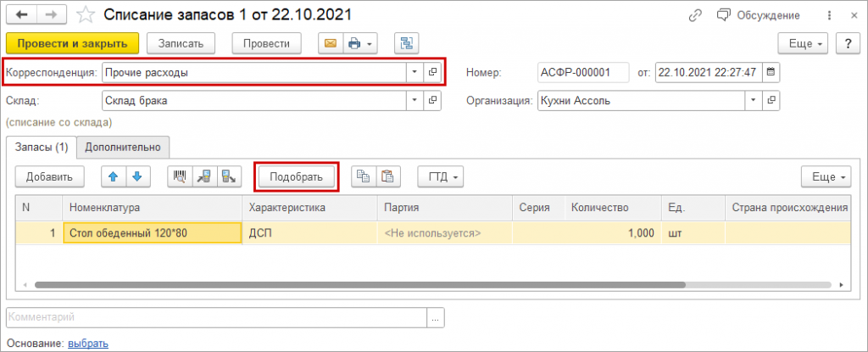Click the barcode scanner icon

click(180, 176)
